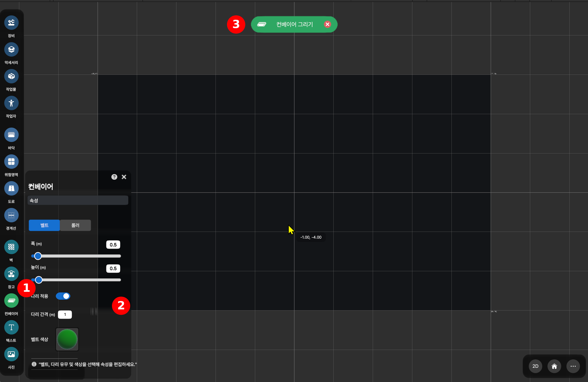Switch to the 롤러 tab
588x382 pixels.
(75, 225)
